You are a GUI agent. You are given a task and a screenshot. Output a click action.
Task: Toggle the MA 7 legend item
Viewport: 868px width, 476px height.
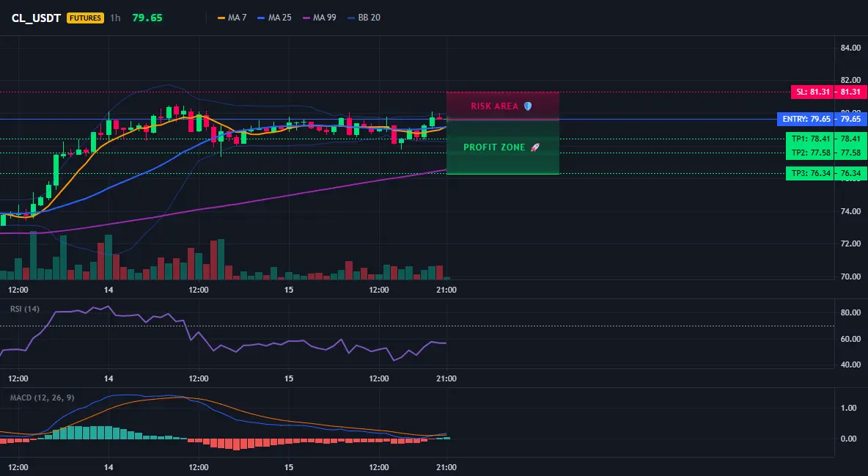[x=232, y=18]
